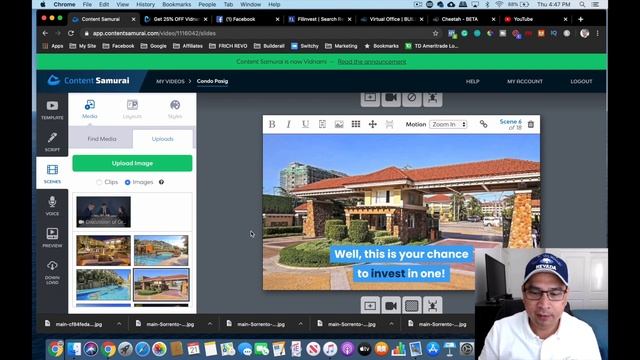
Task: Switch to the Styles tab
Action: coord(175,109)
